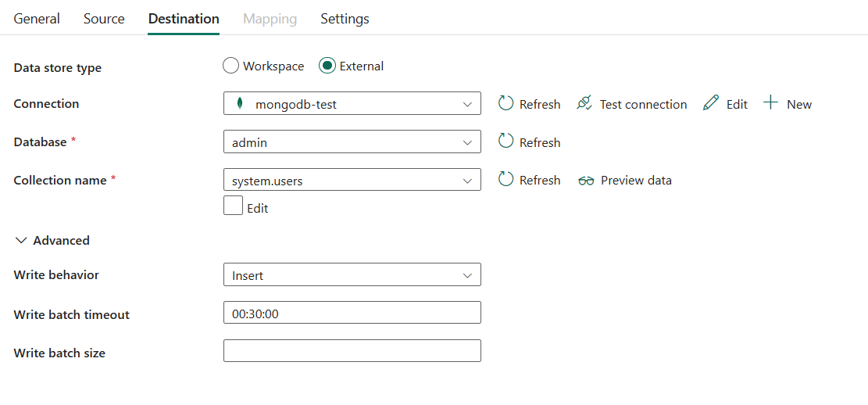Click the Test connection label

pos(643,104)
